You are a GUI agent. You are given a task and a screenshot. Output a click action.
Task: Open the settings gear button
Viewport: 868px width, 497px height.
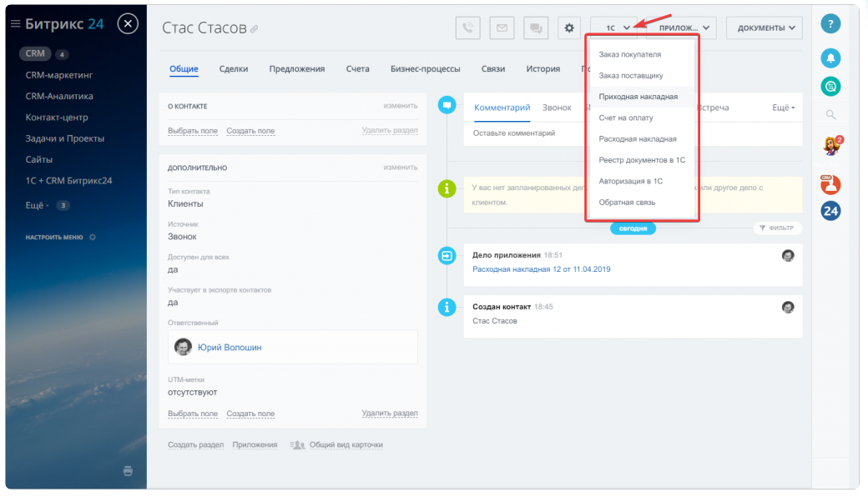point(569,28)
